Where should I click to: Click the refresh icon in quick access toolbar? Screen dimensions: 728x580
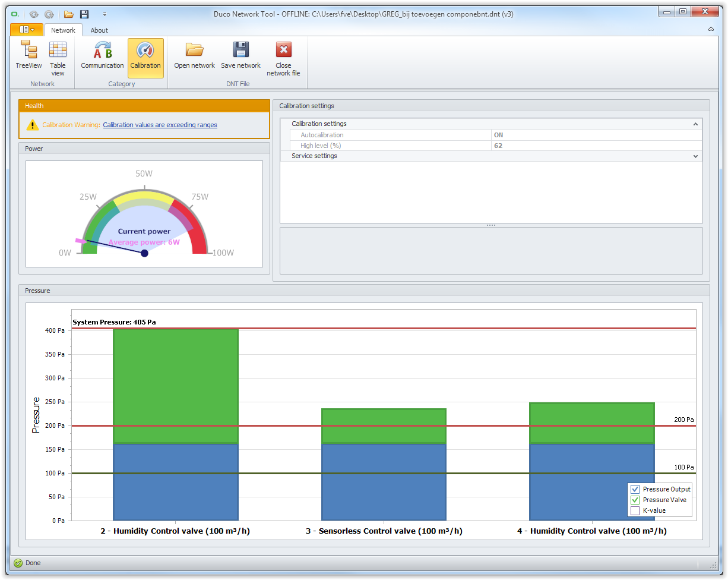tap(34, 14)
